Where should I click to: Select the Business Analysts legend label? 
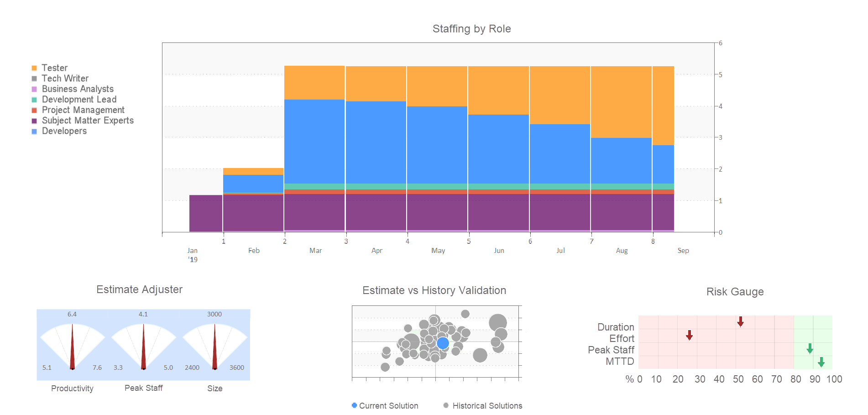click(78, 89)
